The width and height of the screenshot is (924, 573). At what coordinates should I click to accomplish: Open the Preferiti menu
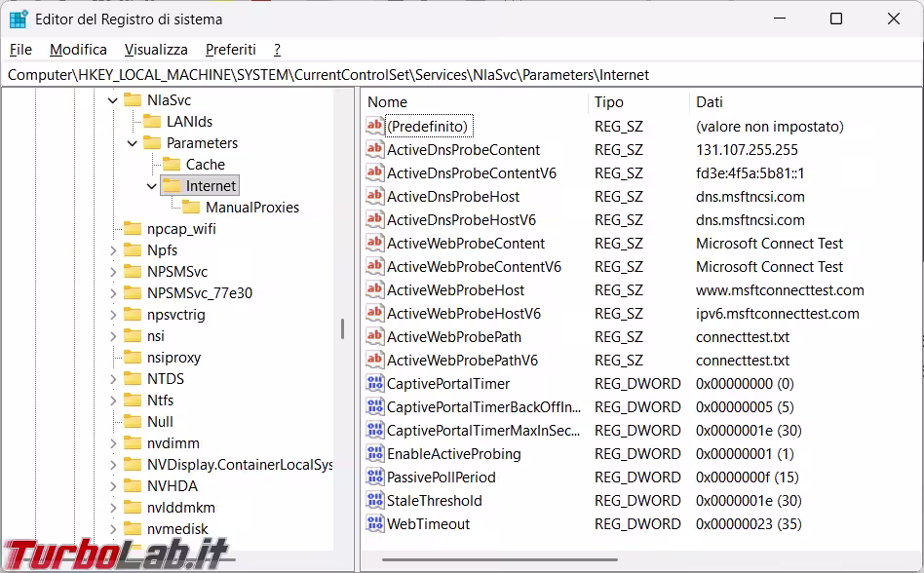tap(230, 50)
